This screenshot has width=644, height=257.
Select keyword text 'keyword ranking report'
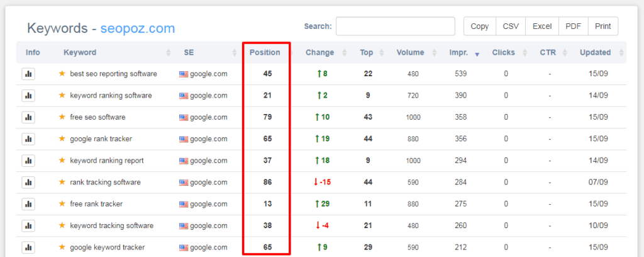pyautogui.click(x=107, y=161)
